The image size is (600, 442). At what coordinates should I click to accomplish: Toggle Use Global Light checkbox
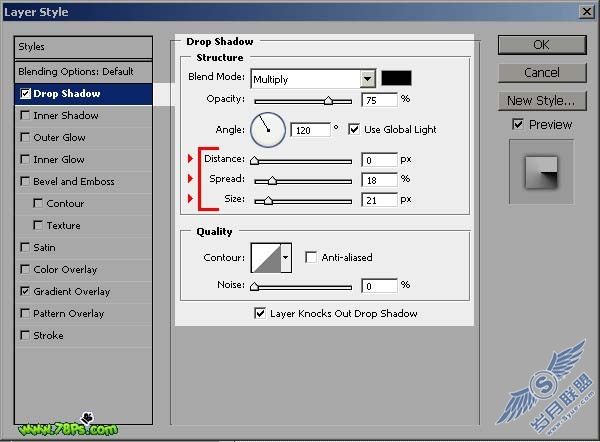(x=354, y=129)
